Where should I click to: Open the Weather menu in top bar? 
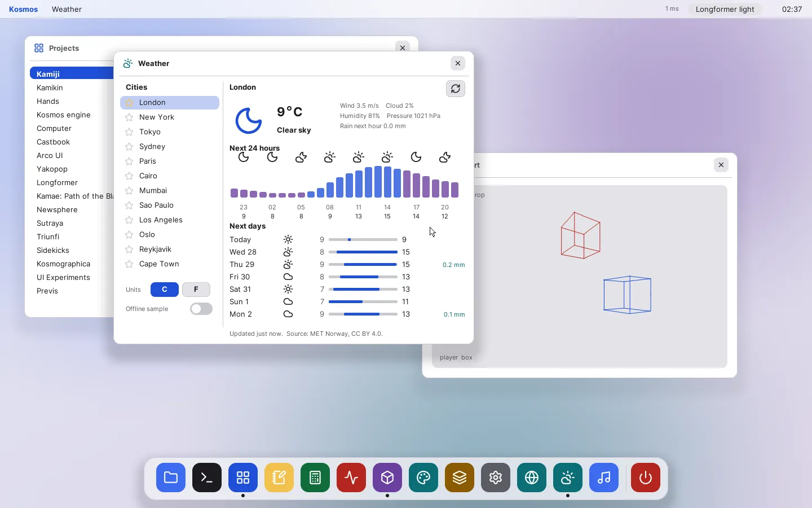(x=67, y=9)
